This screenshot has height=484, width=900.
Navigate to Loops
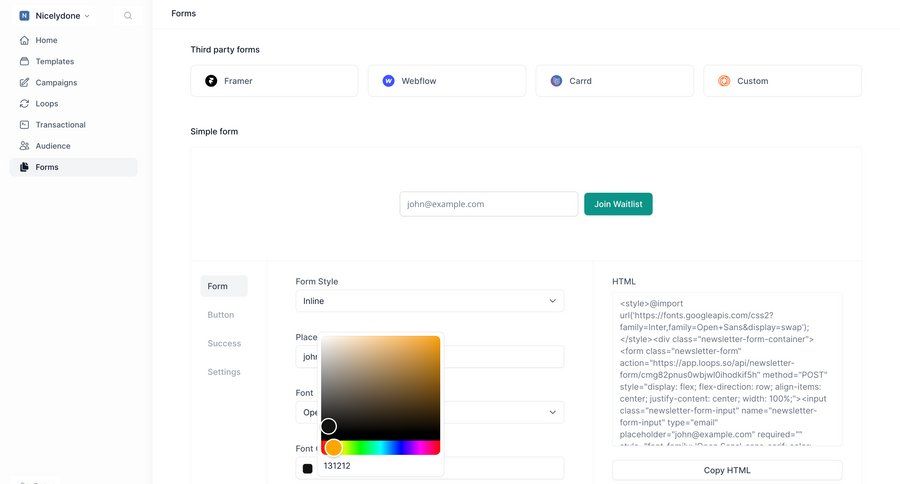click(73, 104)
